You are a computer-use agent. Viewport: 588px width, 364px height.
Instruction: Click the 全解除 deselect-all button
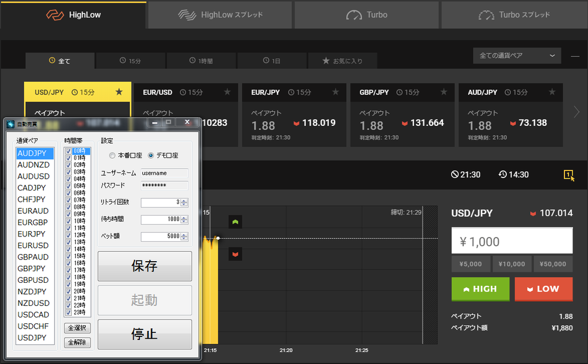(77, 342)
